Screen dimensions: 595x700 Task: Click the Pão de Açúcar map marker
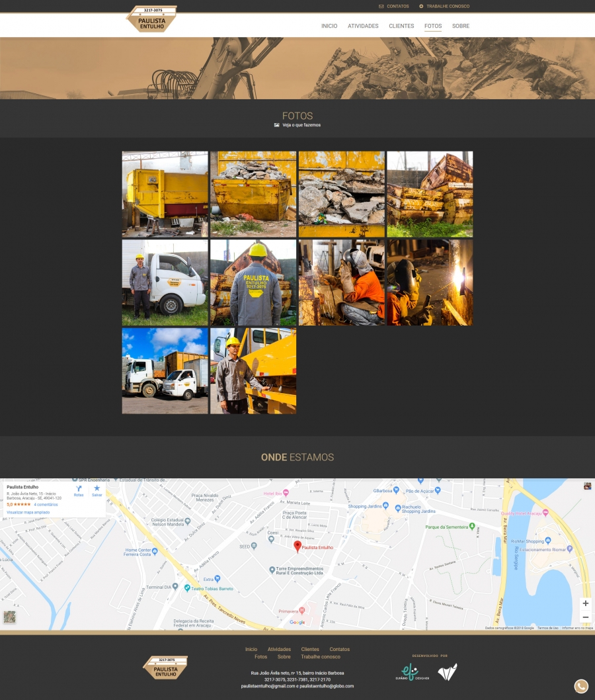coord(438,490)
